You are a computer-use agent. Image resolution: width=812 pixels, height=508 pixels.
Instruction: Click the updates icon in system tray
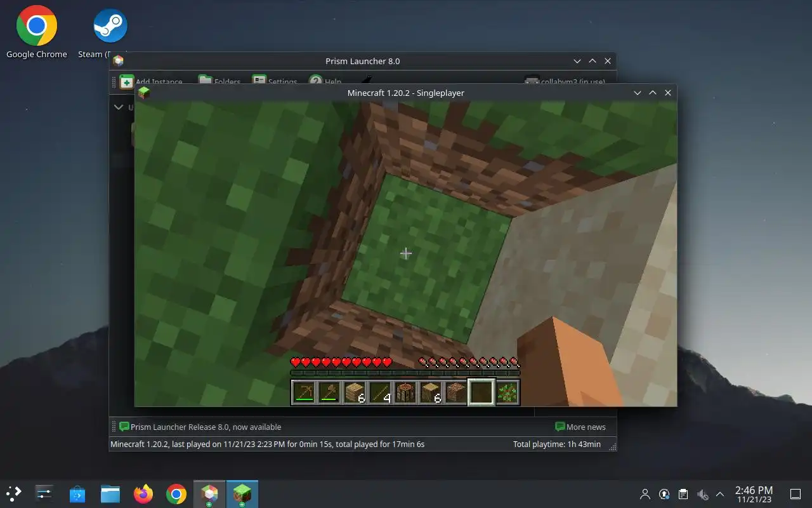point(664,494)
